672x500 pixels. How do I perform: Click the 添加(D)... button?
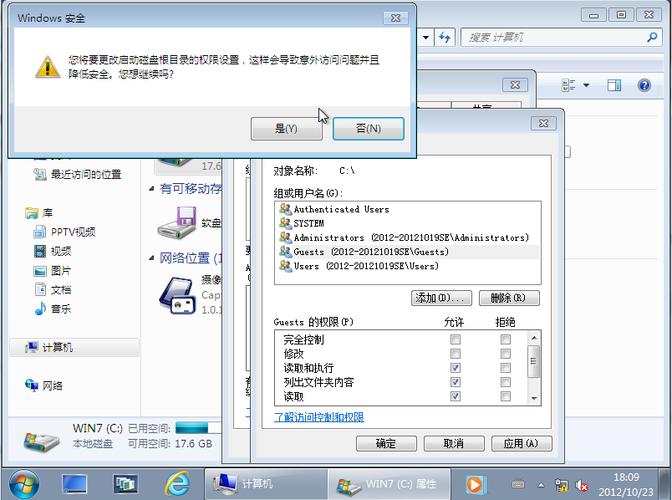coord(441,298)
